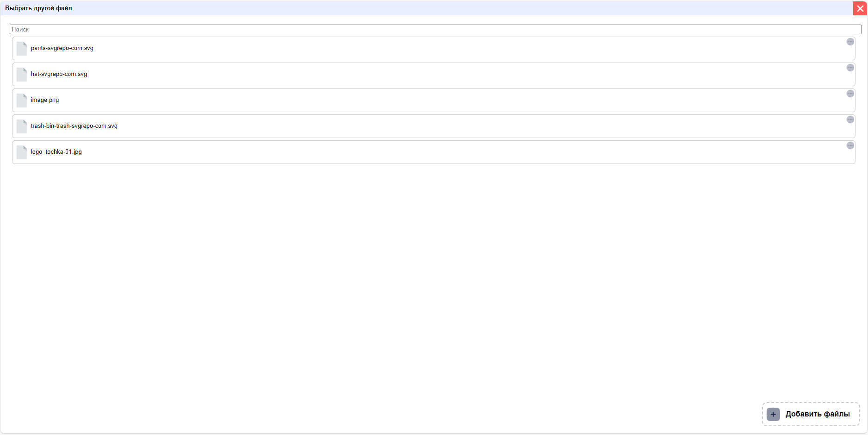Click the file icon of pants-svgrepo-com.svg
This screenshot has width=868, height=435.
22,49
